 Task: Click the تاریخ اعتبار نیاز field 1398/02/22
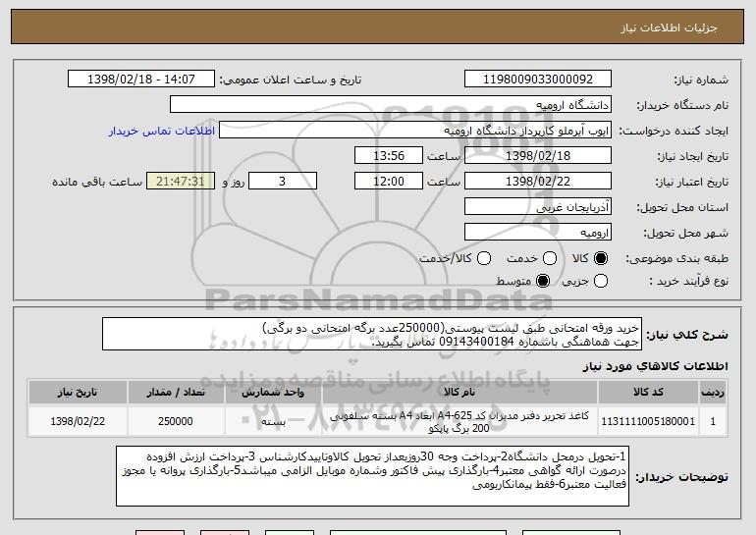(x=538, y=182)
